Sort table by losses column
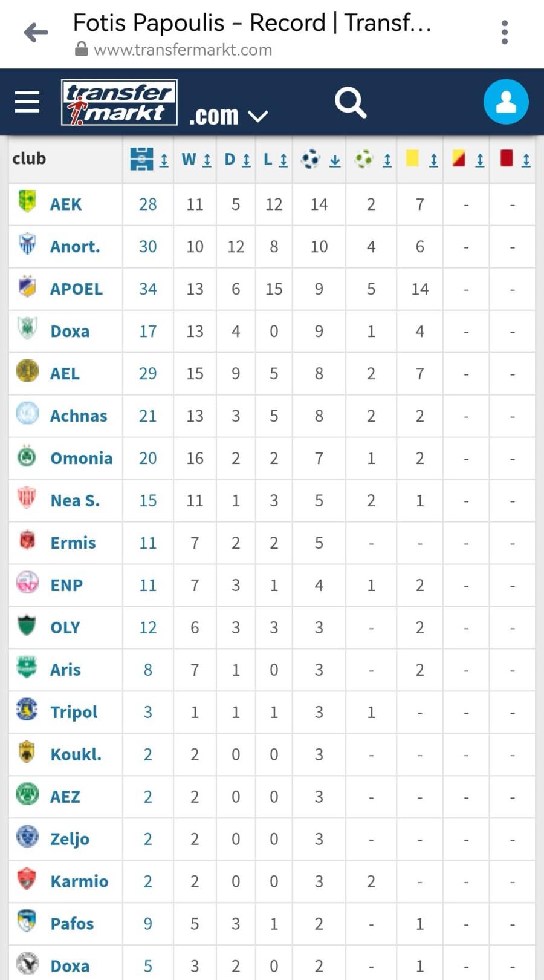 (275, 159)
